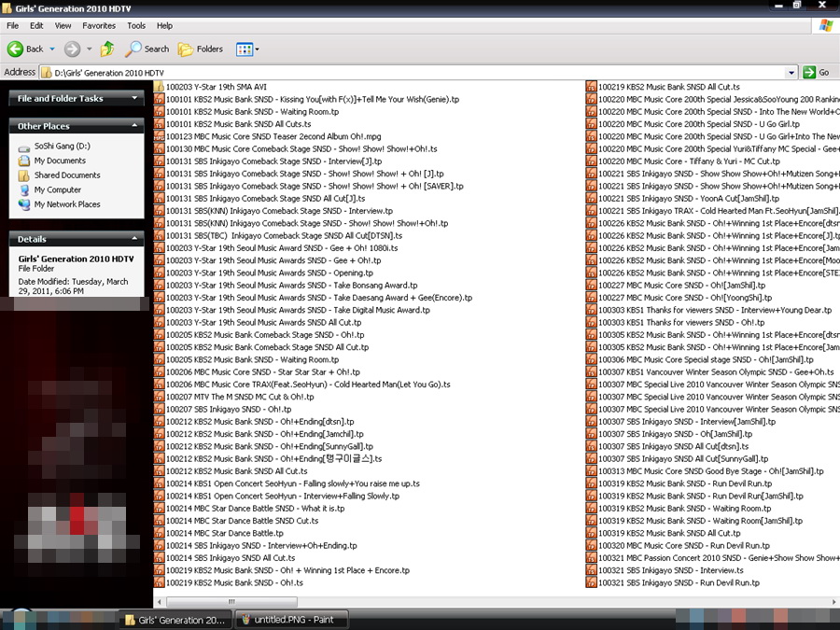Go back with the Back arrow button
Screen dimensions: 840x630
[24, 49]
